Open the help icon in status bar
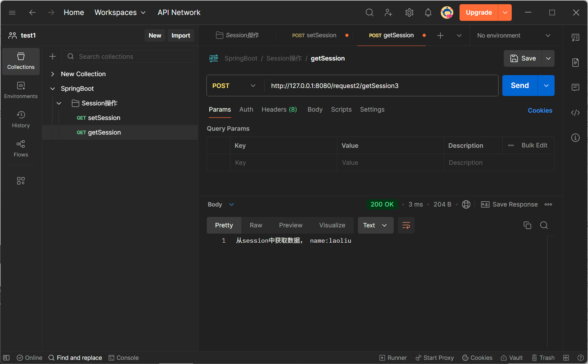The image size is (588, 364). pyautogui.click(x=581, y=358)
